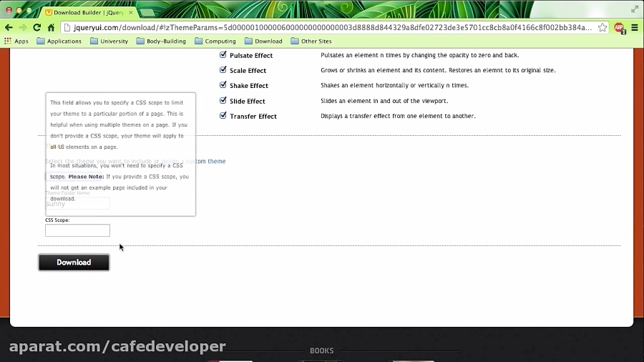Viewport: 644px width, 362px height.
Task: Uncheck the Slide Effect checkbox
Action: tap(223, 101)
